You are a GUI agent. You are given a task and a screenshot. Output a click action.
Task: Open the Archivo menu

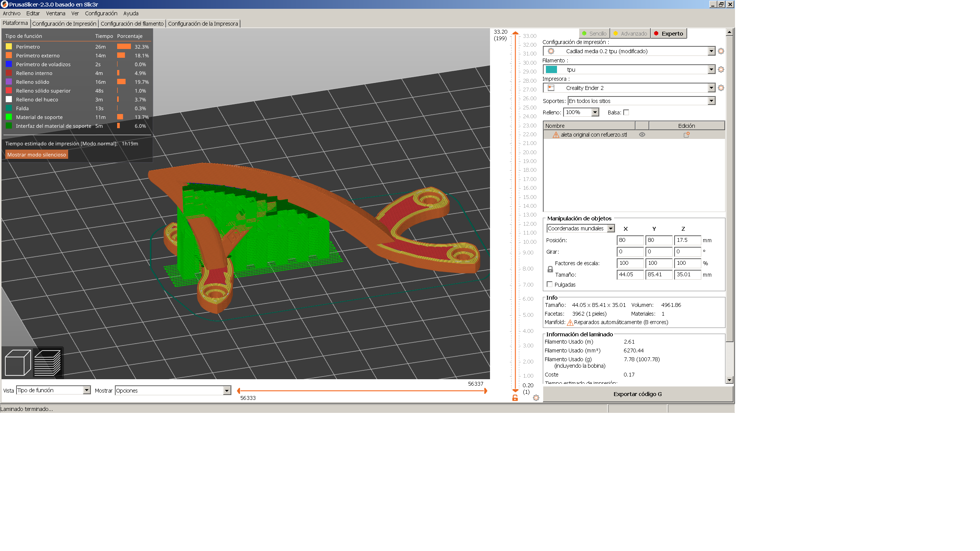11,13
